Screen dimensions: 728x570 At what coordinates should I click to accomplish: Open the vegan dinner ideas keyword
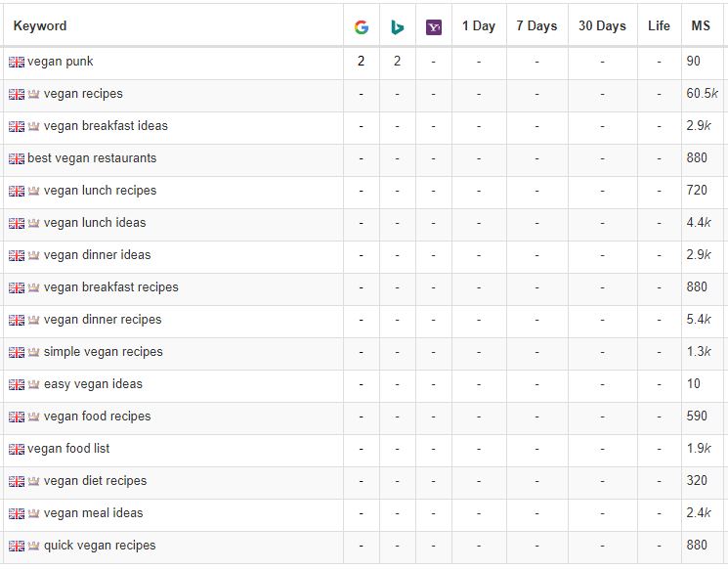98,255
